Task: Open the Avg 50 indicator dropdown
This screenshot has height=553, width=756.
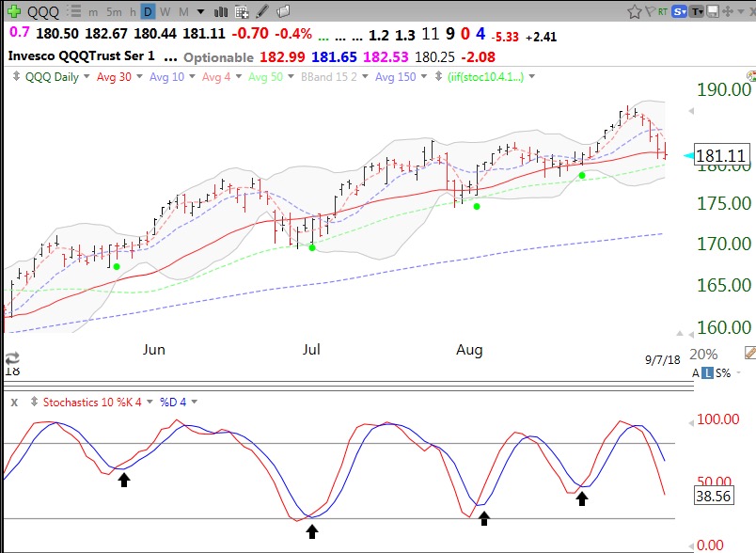Action: [x=291, y=76]
